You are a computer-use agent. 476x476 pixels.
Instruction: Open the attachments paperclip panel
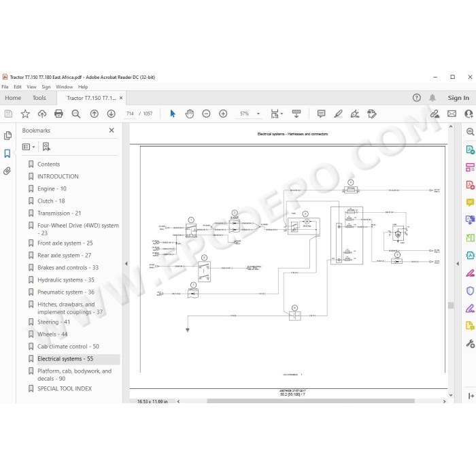click(7, 171)
